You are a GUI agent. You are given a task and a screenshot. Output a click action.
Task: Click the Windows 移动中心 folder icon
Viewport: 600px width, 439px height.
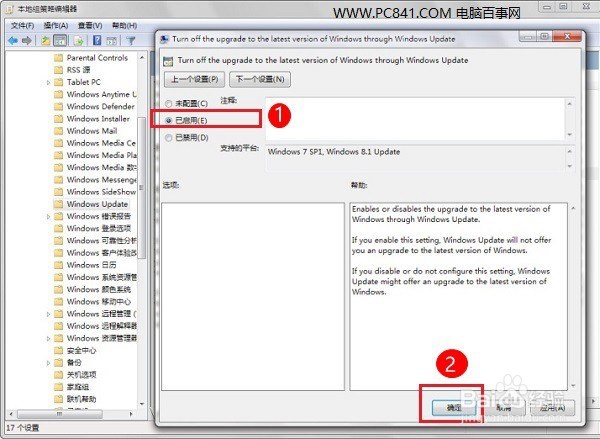pos(58,302)
